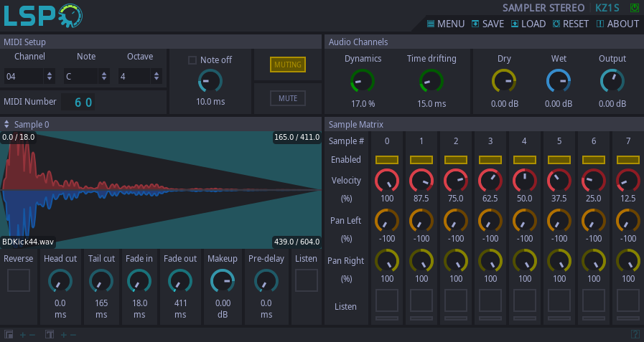Click the Velocity knob showing 25.0
Viewport: 644px width, 342px height.
(594, 181)
